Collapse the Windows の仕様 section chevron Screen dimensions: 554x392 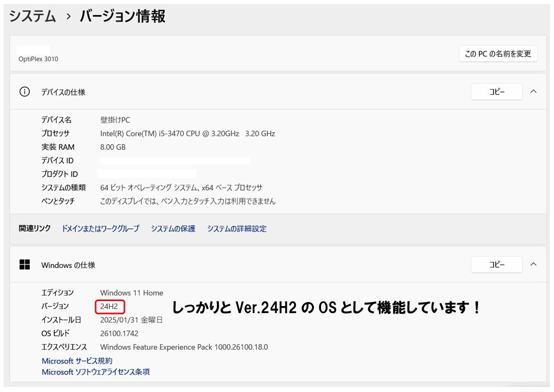point(533,264)
